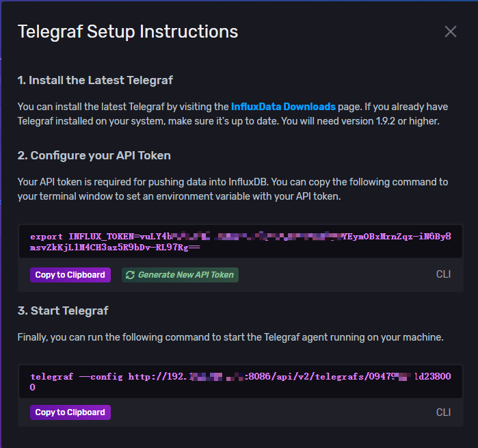
Task: Click the CLI label under the telegraf command
Action: (x=443, y=412)
